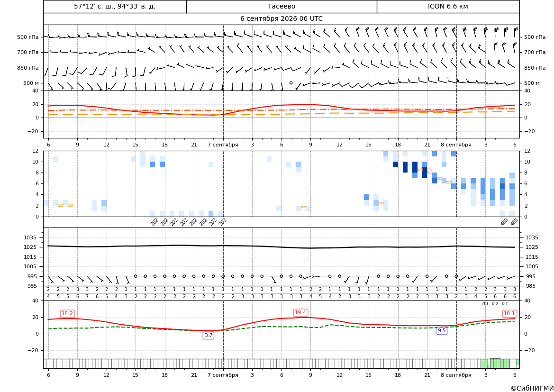Click the ©СибНИГМИ copyright text
554x392 pixels.
(532, 388)
